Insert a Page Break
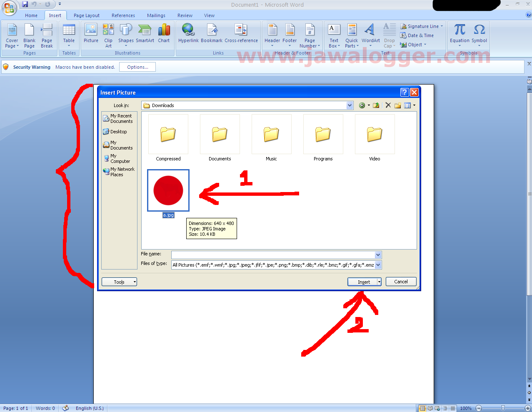532x412 pixels. (47, 35)
